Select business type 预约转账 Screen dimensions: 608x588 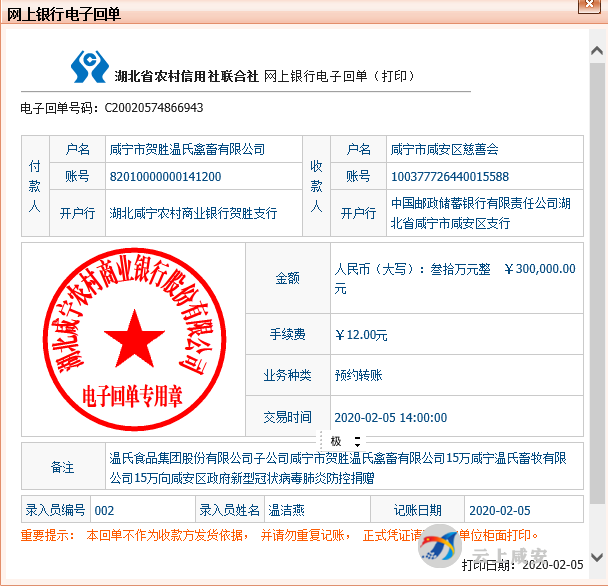click(x=358, y=375)
